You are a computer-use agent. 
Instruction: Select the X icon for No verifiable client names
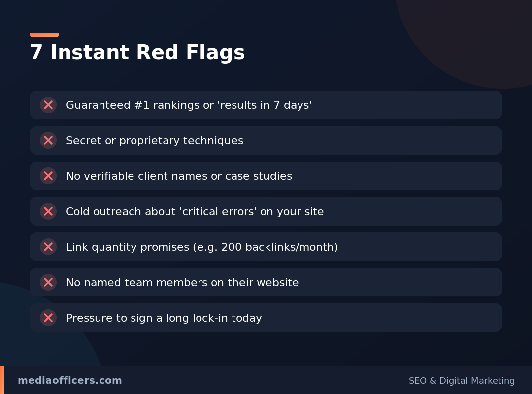(48, 176)
